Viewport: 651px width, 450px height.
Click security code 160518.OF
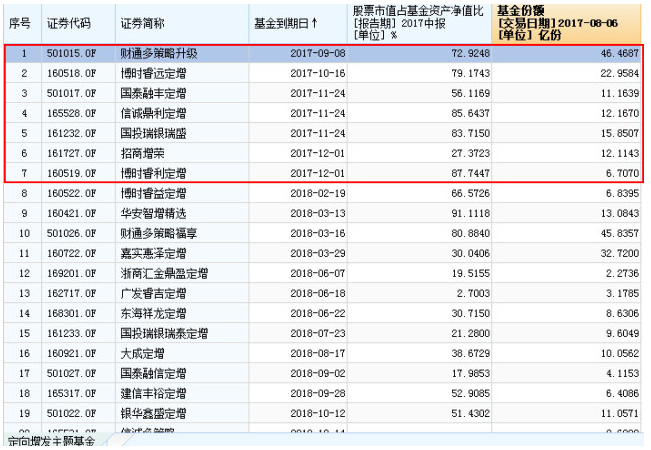pos(71,73)
